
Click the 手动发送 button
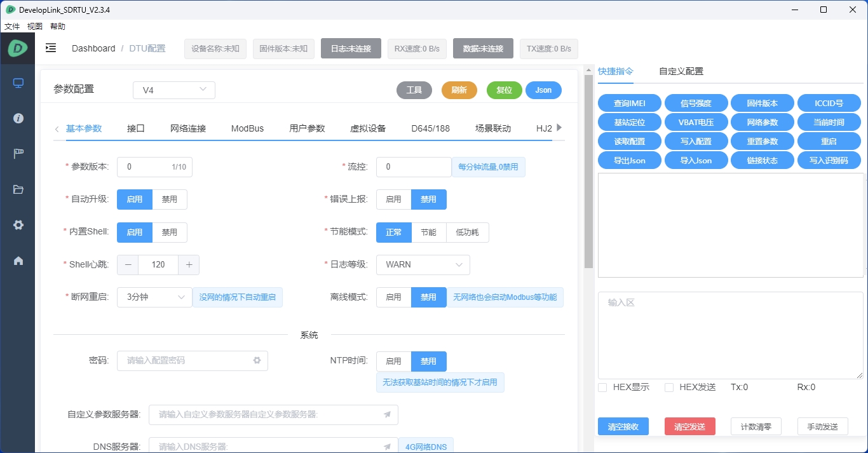[823, 426]
